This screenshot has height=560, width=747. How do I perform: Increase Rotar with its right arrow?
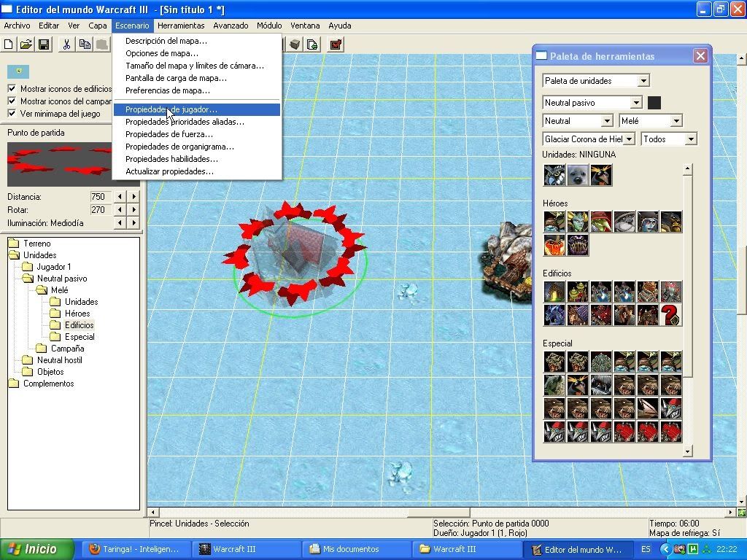[x=134, y=209]
